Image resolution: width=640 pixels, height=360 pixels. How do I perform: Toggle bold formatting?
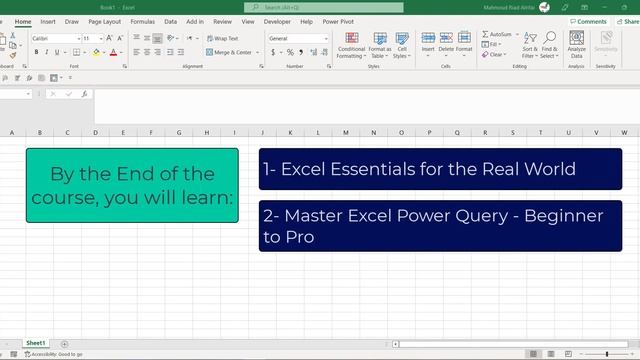(36, 52)
